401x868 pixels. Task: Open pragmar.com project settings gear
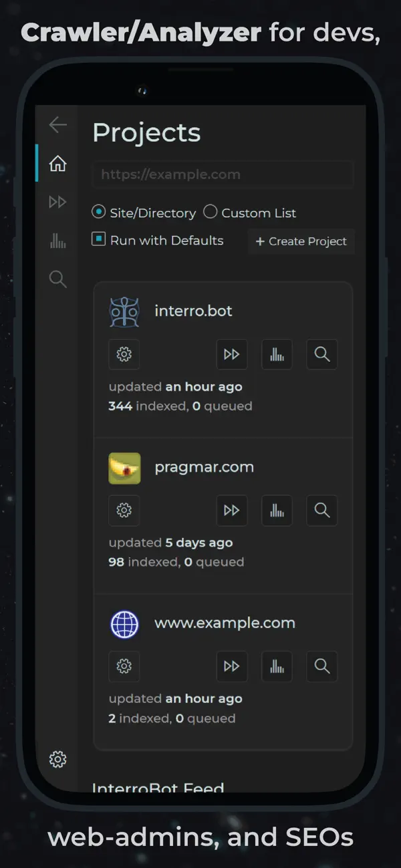(x=124, y=511)
